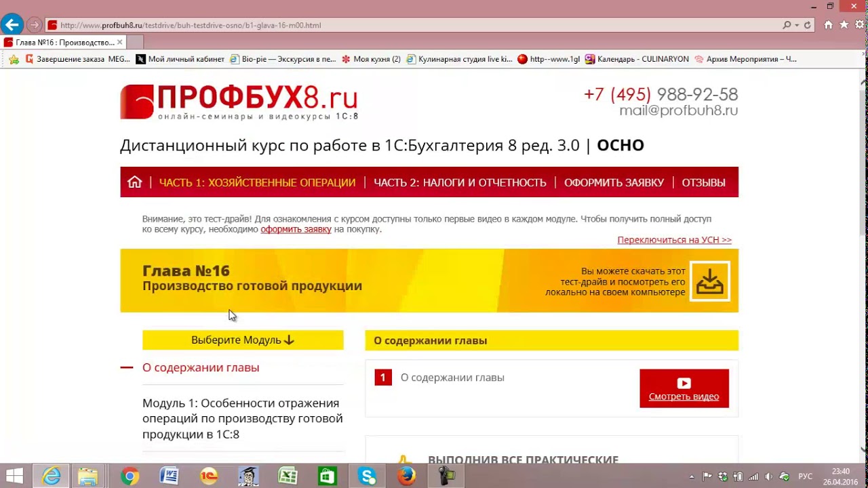The width and height of the screenshot is (868, 488).
Task: Open bookmark Моя кухня (2)
Action: click(x=371, y=59)
